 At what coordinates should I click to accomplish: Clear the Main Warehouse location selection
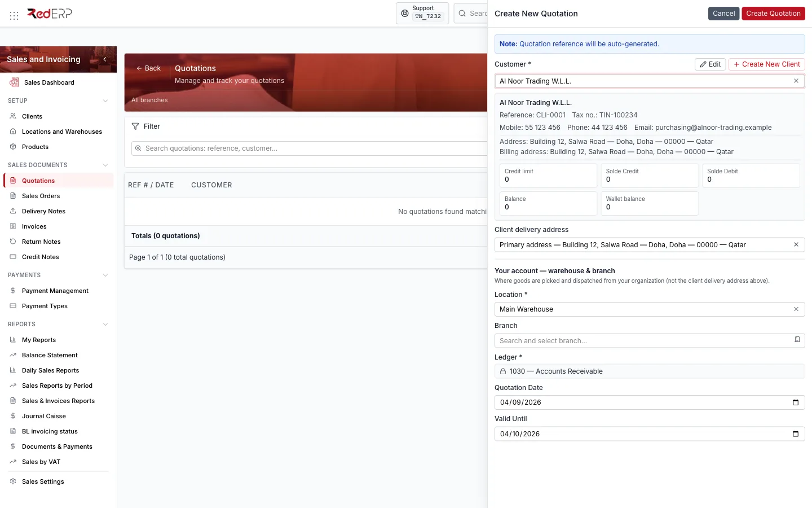(x=796, y=309)
